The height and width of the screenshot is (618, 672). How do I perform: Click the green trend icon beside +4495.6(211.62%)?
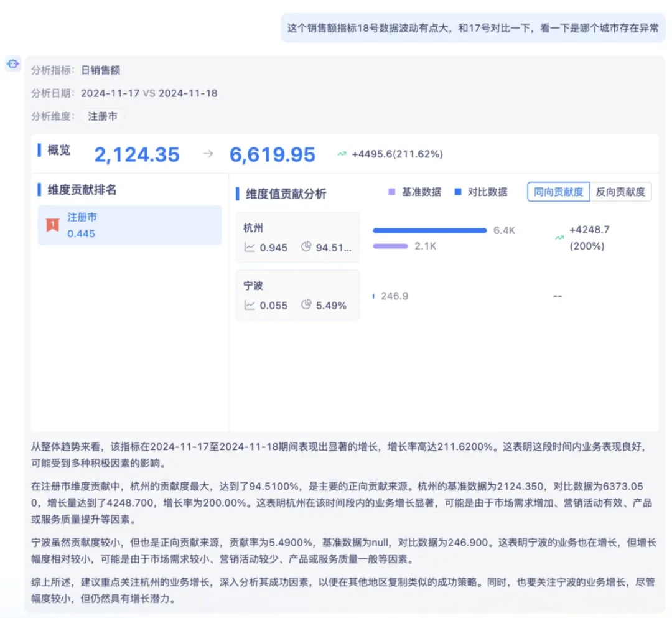pos(342,154)
